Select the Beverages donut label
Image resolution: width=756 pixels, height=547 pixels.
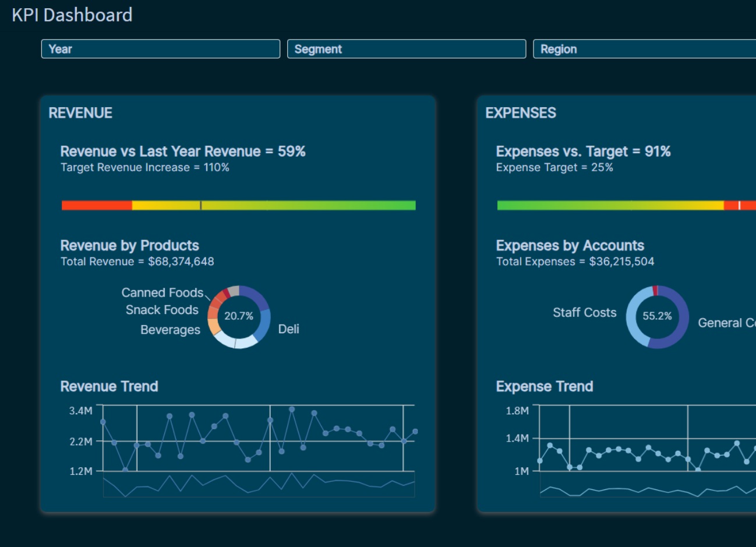click(x=170, y=330)
